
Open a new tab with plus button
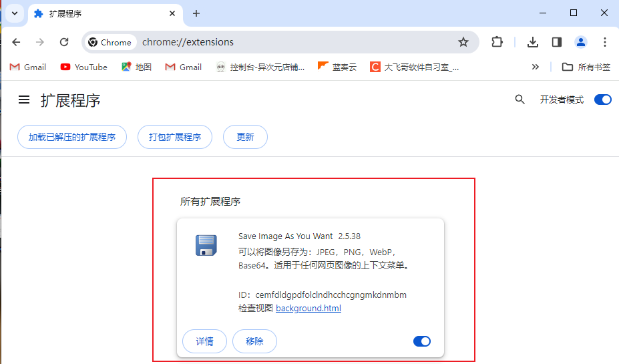point(196,13)
